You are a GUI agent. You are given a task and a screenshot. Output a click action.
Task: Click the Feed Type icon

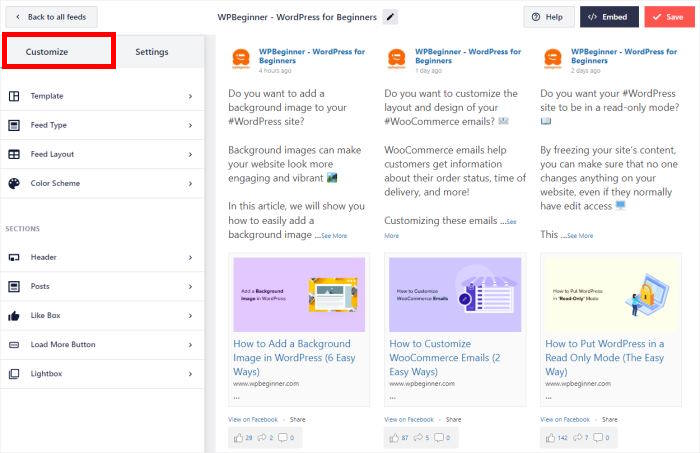14,125
